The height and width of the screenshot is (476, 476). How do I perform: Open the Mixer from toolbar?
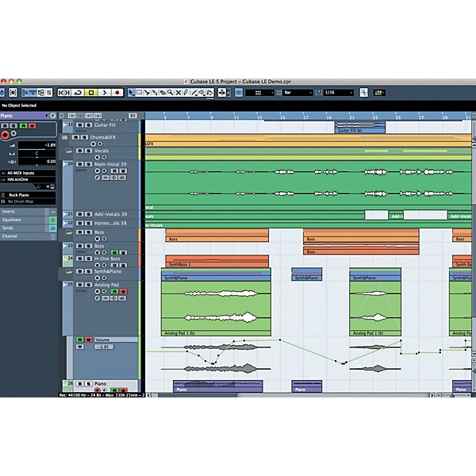coord(49,93)
